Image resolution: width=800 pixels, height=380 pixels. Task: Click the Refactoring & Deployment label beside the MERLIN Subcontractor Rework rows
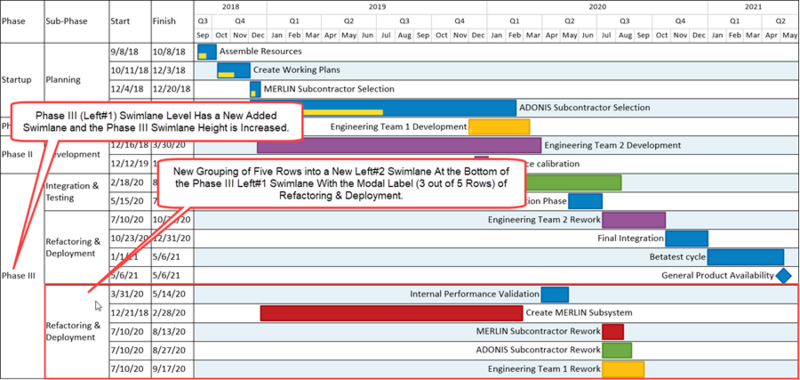73,332
